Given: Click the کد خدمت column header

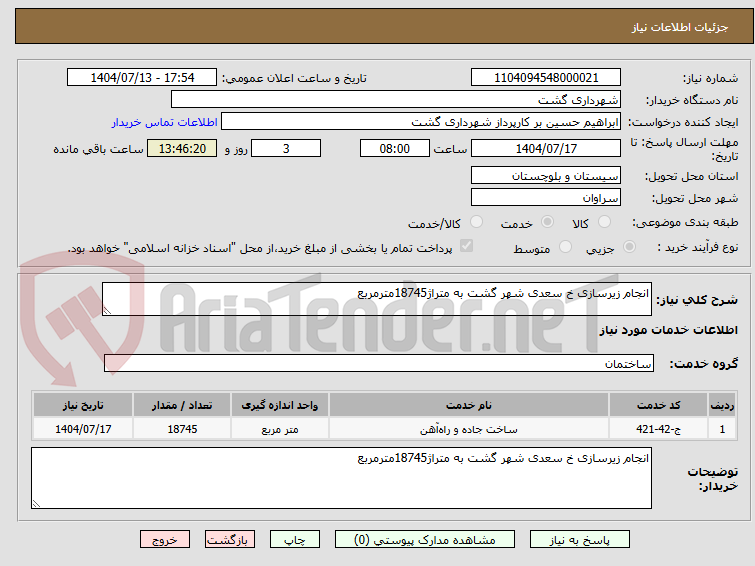Looking at the screenshot, I should click(x=658, y=405).
